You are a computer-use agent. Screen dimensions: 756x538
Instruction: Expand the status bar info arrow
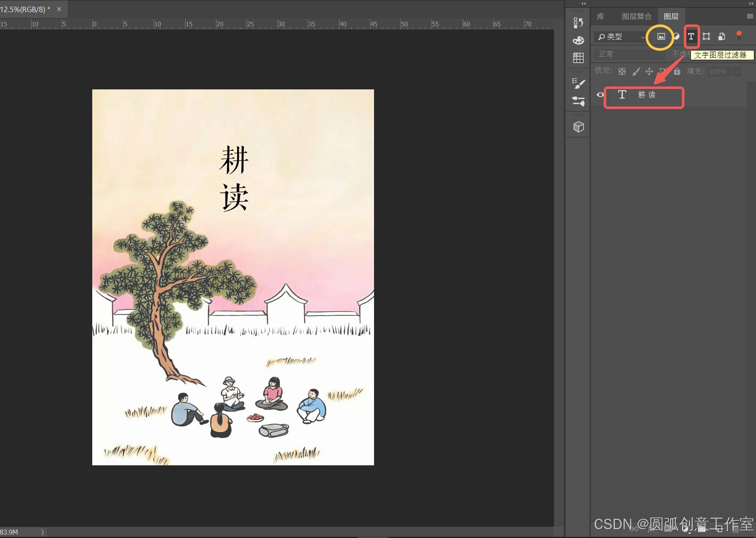pos(42,532)
